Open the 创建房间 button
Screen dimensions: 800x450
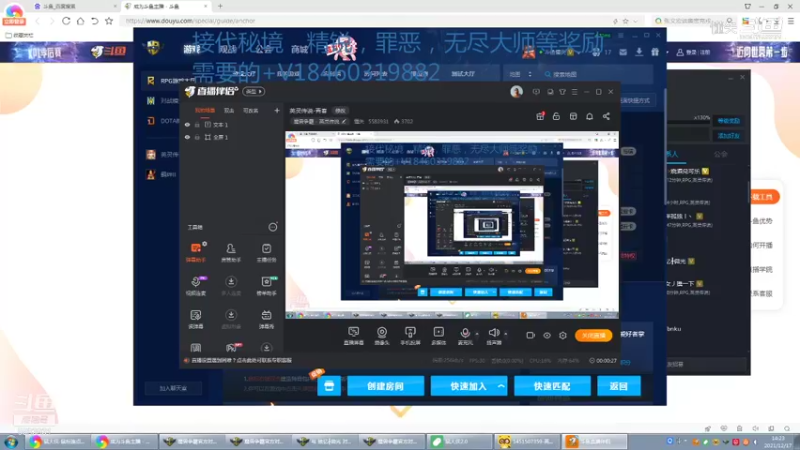click(x=385, y=386)
